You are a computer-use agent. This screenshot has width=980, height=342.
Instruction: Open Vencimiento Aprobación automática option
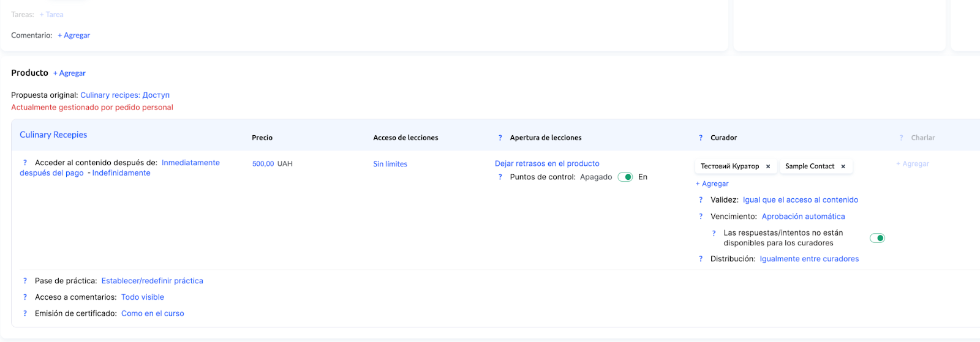[803, 217]
